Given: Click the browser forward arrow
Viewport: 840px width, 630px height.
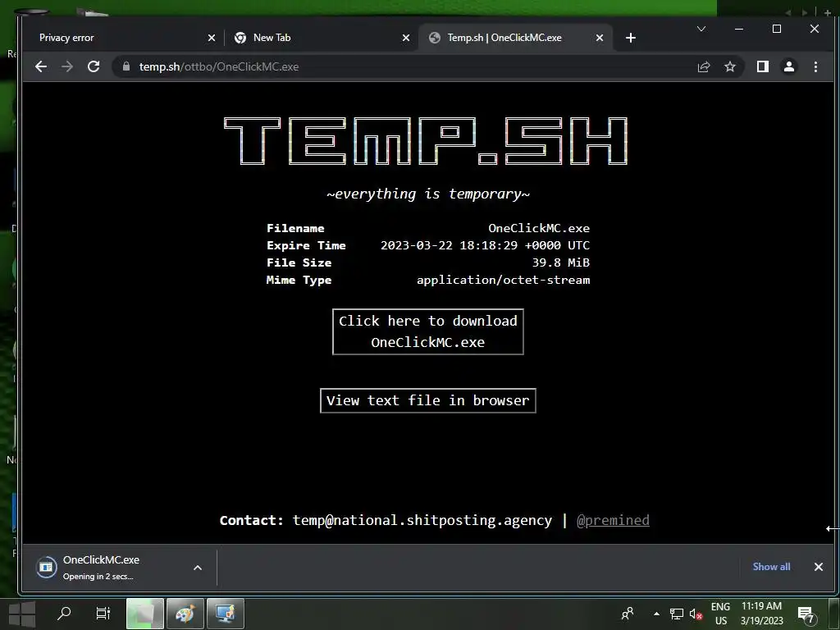Looking at the screenshot, I should (x=67, y=66).
